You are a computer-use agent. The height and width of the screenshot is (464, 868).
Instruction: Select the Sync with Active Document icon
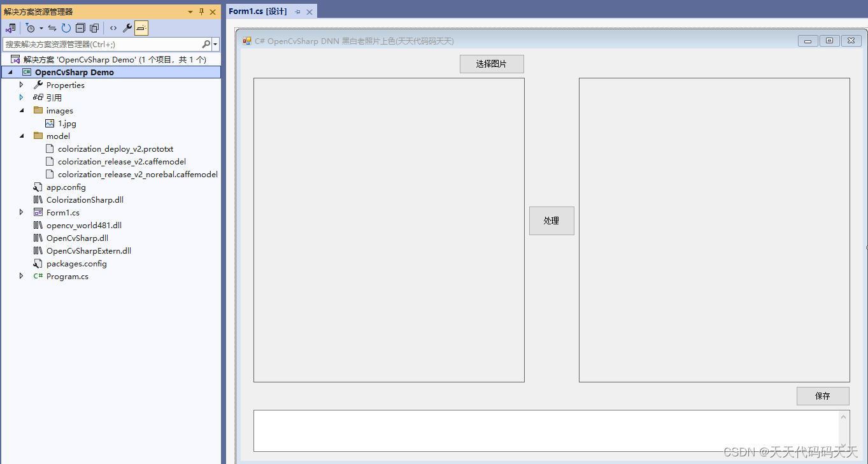(53, 28)
